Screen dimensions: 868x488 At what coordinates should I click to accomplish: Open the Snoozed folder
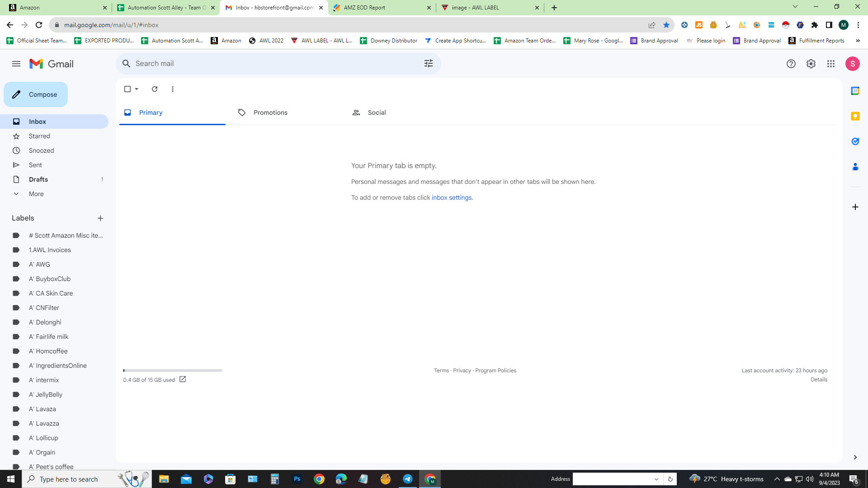(54, 150)
